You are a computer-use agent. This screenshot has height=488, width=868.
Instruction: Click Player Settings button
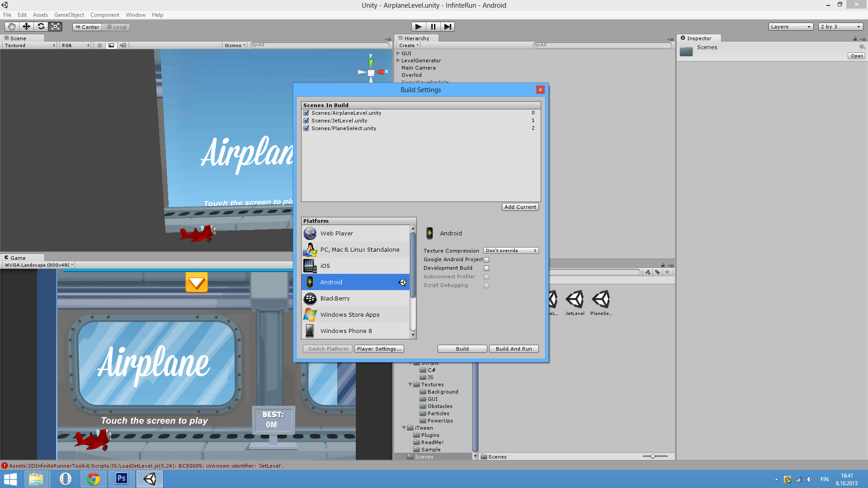pyautogui.click(x=379, y=349)
